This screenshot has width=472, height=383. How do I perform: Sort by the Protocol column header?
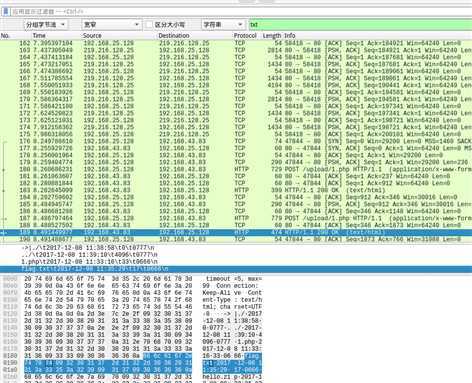(245, 35)
